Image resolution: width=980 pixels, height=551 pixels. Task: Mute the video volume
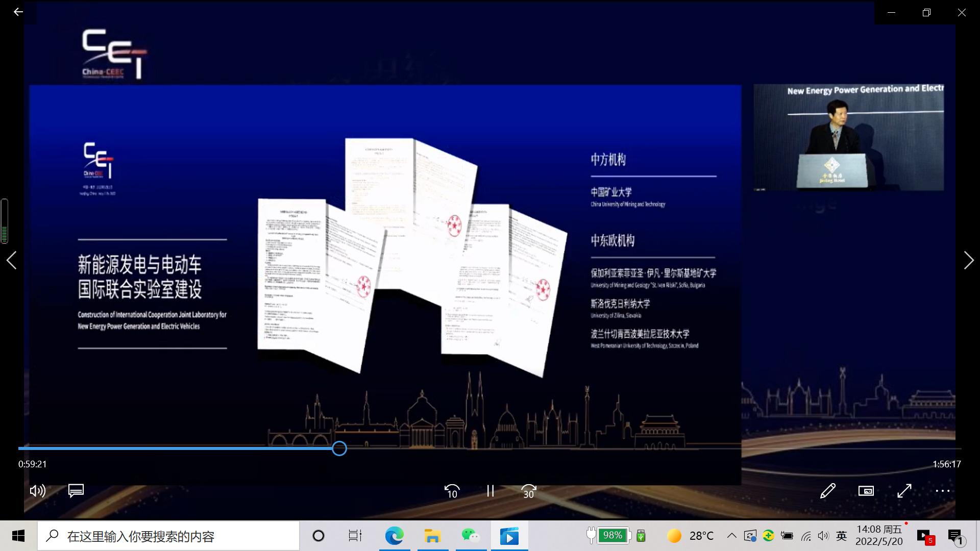point(38,491)
